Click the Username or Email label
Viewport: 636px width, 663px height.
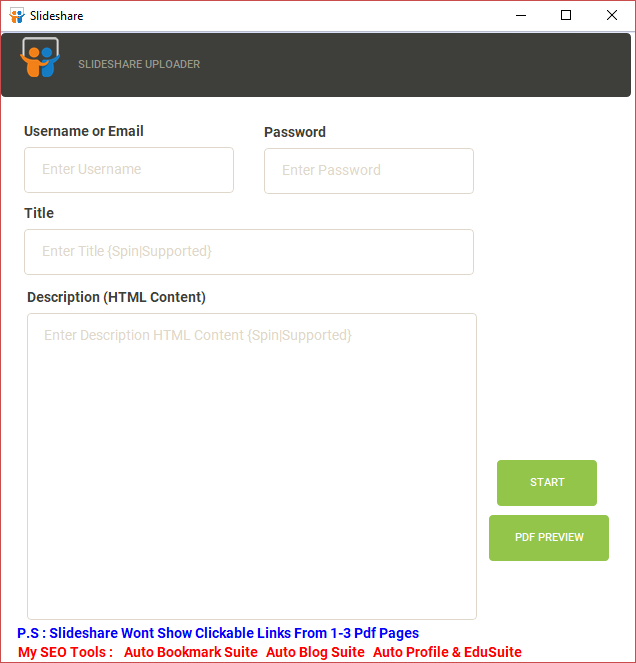pos(84,131)
